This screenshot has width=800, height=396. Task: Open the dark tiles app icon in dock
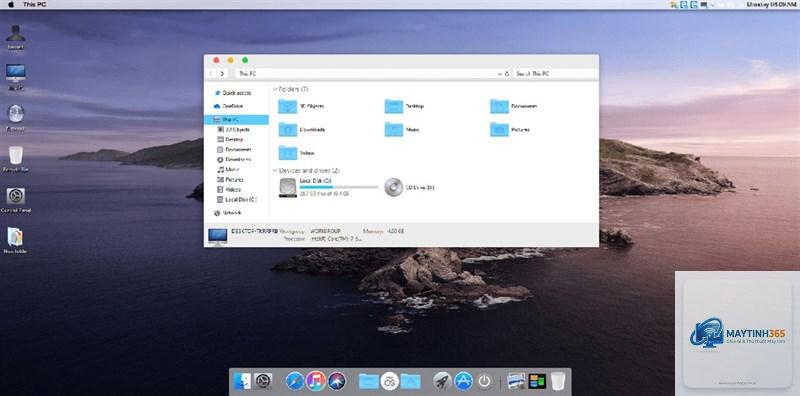click(x=537, y=381)
